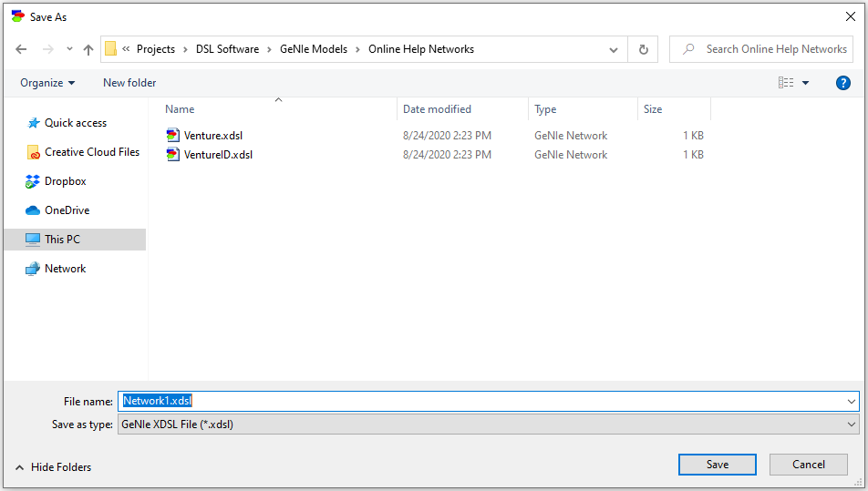Click the search magnifier icon
The height and width of the screenshot is (491, 868).
688,49
